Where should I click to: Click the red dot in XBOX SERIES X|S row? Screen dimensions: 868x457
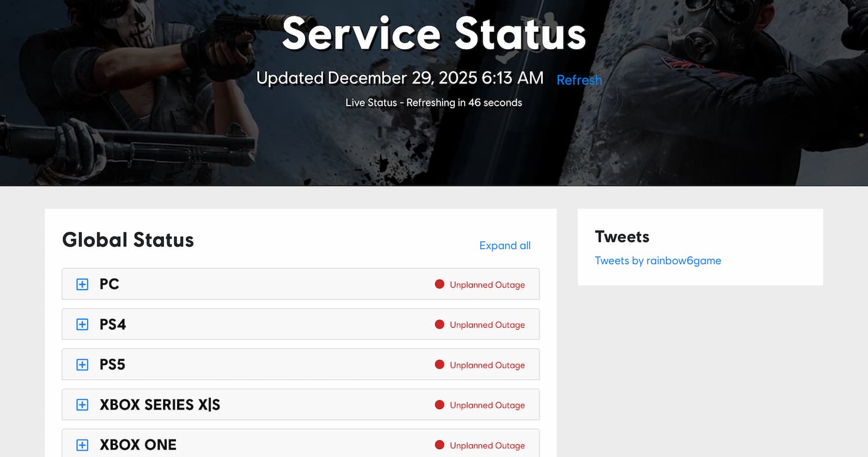pyautogui.click(x=439, y=405)
